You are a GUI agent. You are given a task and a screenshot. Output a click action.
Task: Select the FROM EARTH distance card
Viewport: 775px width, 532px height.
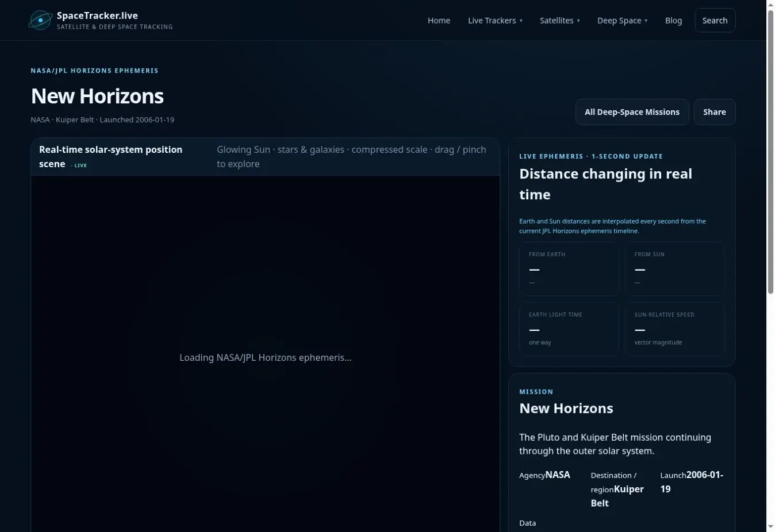tap(569, 268)
